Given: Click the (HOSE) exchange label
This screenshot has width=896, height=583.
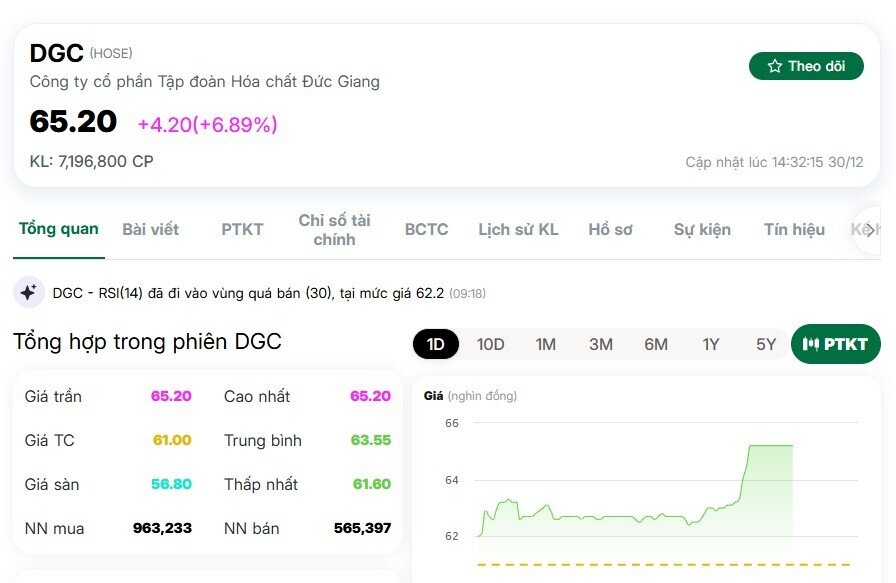Looking at the screenshot, I should 111,54.
